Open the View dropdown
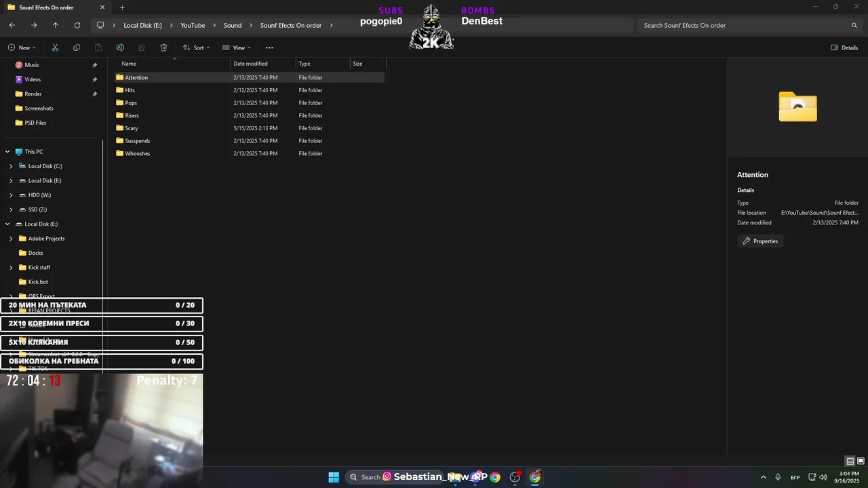 click(x=237, y=47)
